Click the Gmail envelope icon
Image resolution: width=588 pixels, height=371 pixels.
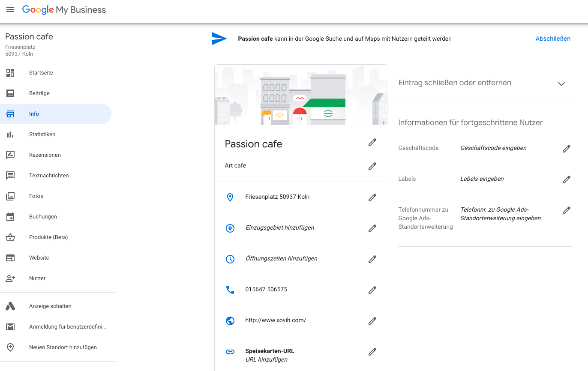tap(10, 327)
